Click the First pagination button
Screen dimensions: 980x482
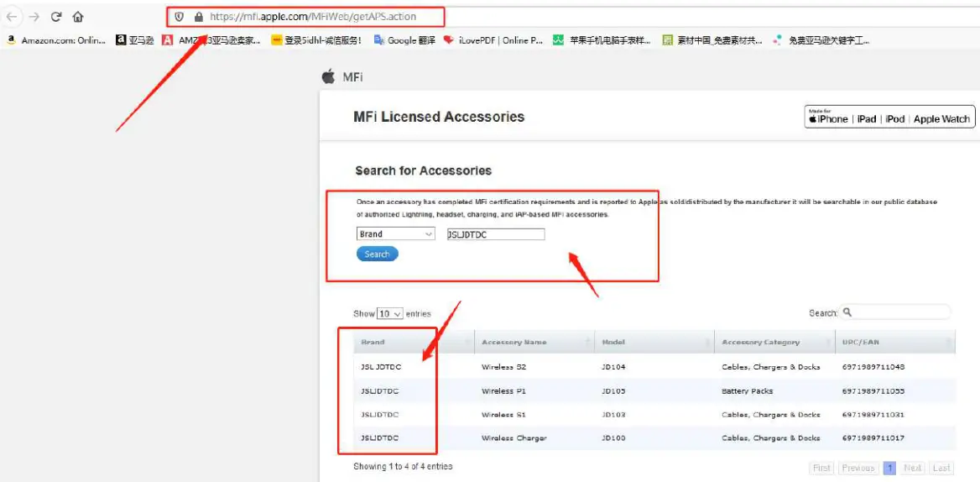[822, 468]
